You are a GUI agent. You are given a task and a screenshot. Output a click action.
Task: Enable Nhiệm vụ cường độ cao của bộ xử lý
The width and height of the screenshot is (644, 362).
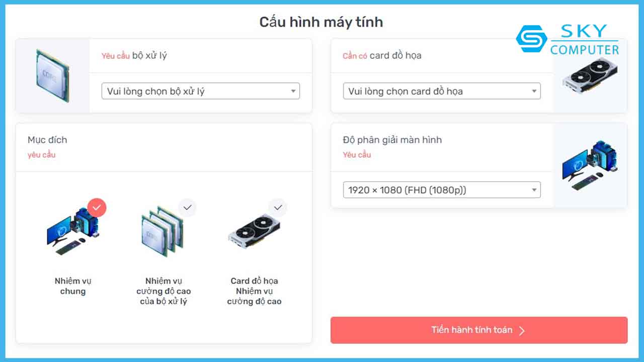(x=187, y=207)
